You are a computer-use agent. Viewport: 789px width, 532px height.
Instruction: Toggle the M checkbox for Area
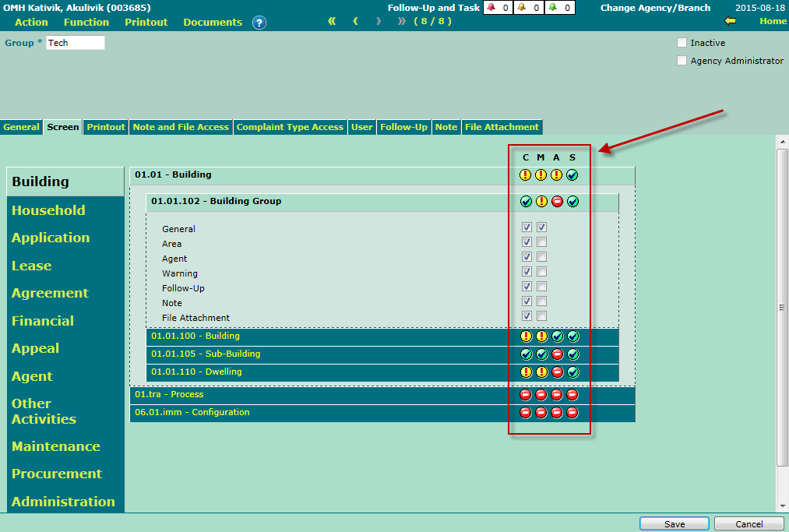(541, 242)
